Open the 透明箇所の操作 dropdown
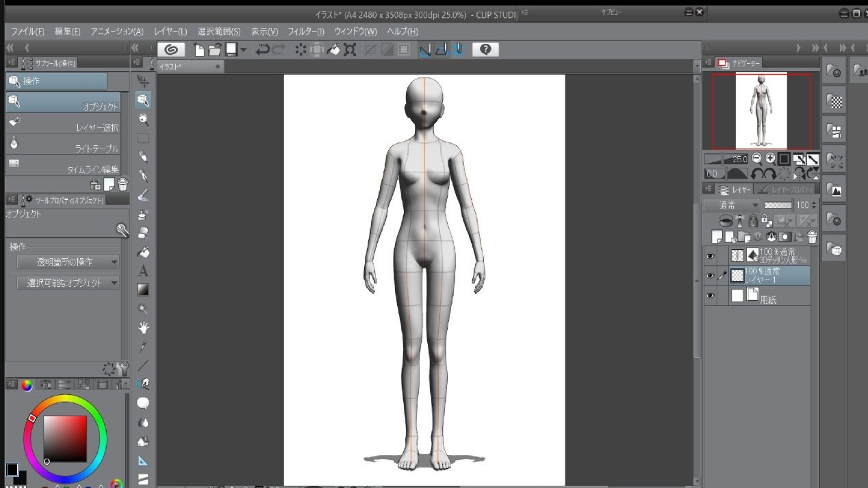The image size is (868, 488). pyautogui.click(x=68, y=262)
